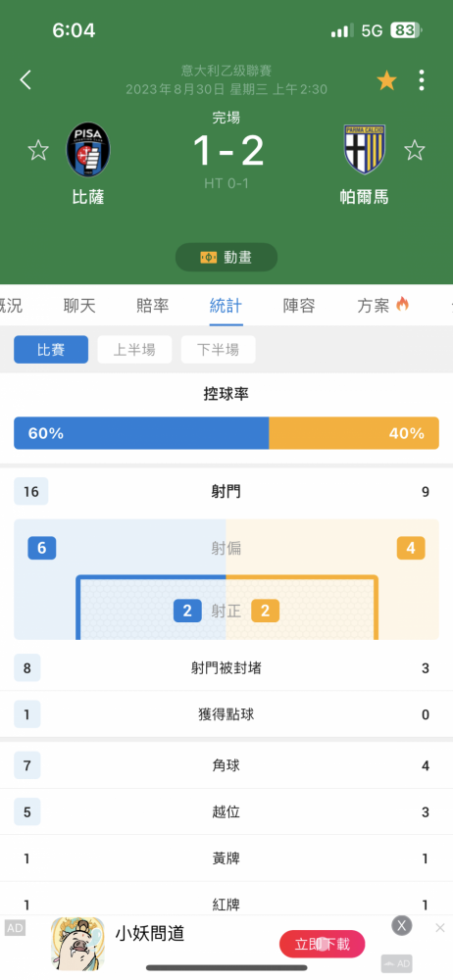Select the 比賽 full-match filter

click(51, 350)
